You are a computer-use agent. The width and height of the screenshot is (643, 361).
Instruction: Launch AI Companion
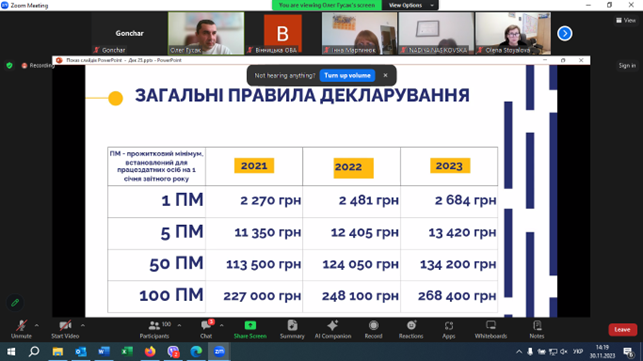pyautogui.click(x=333, y=329)
